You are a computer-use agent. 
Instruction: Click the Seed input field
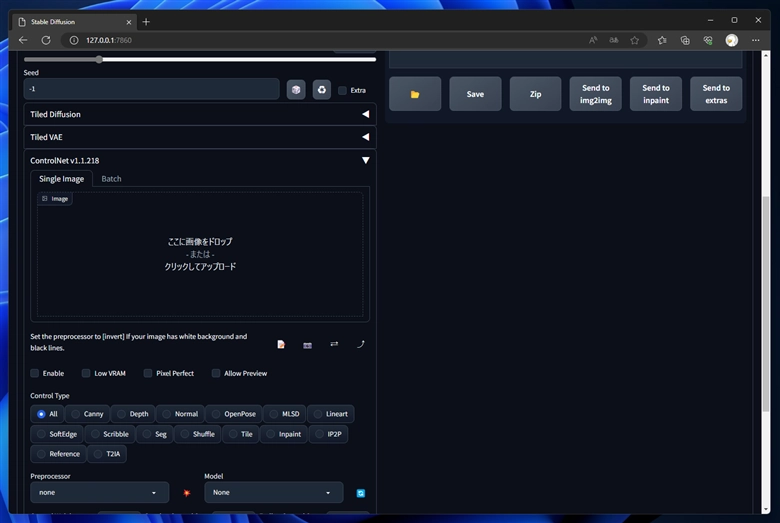point(152,89)
